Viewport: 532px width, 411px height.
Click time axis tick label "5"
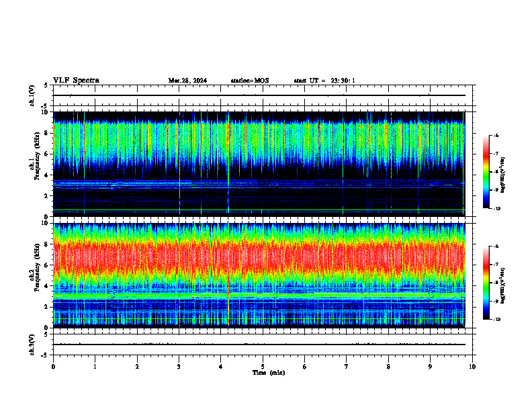point(263,367)
